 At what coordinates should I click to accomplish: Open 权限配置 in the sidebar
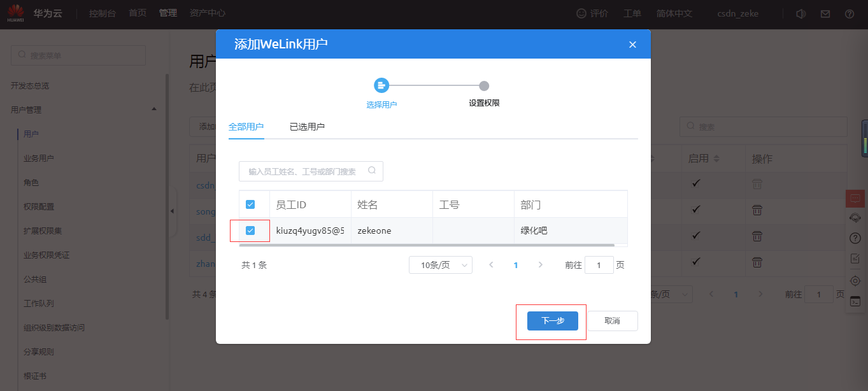coord(39,206)
